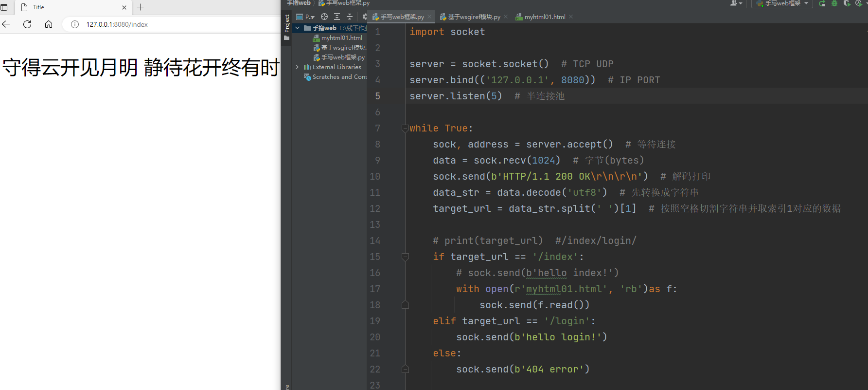
Task: Click the green Debug bug icon
Action: tap(834, 3)
